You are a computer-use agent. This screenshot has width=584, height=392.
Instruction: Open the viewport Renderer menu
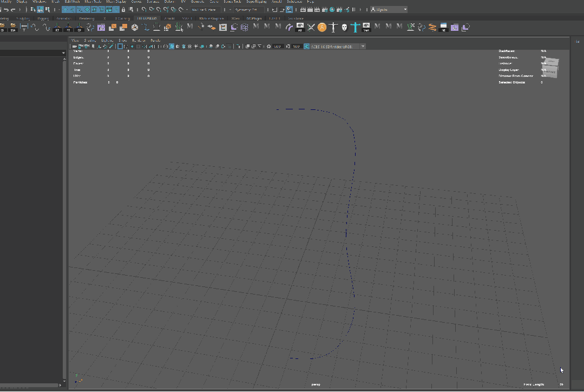click(x=139, y=40)
